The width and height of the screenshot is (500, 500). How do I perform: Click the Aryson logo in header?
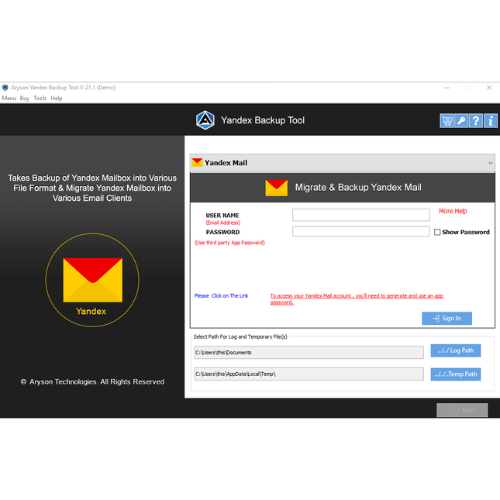(x=205, y=120)
